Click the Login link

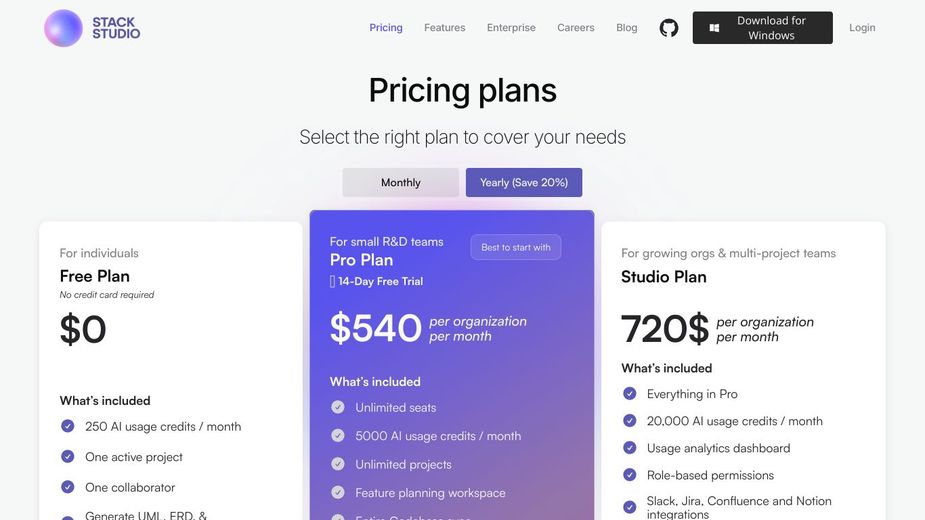point(862,28)
